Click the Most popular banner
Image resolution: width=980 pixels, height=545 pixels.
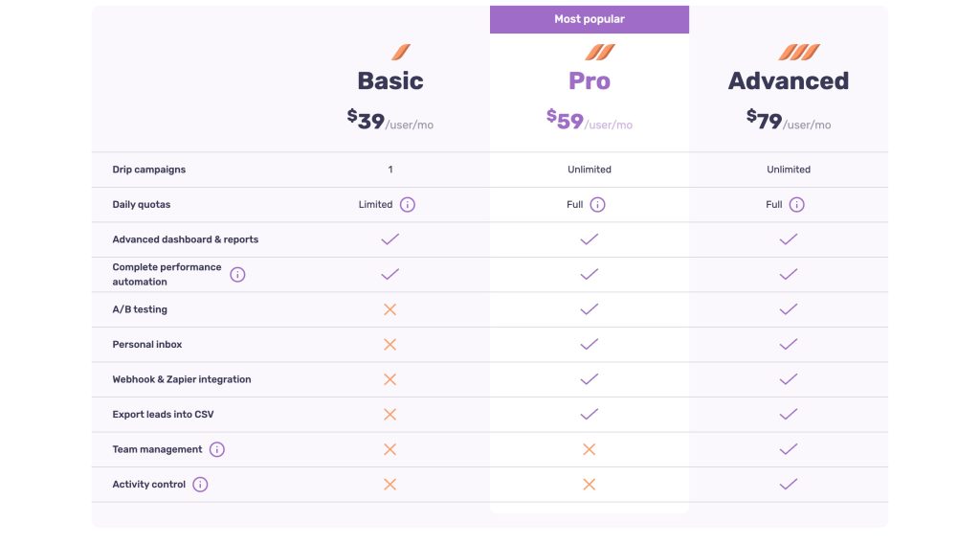590,19
